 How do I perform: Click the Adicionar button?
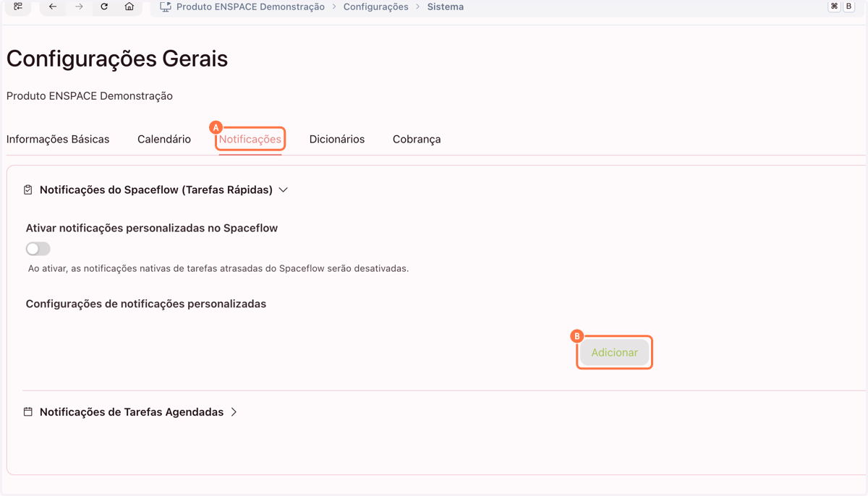tap(615, 352)
